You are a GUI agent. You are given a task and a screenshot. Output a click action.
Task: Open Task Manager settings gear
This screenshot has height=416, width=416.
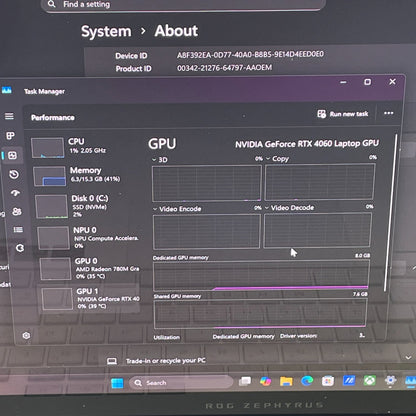click(x=26, y=335)
